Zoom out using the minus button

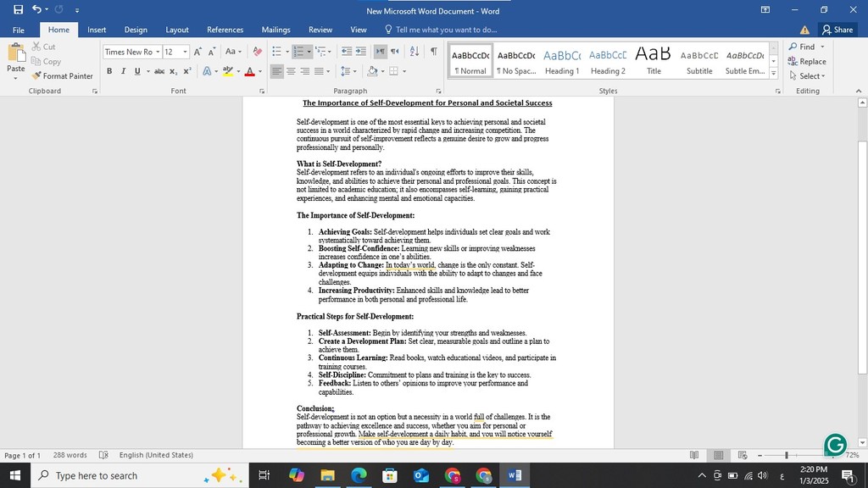point(760,455)
